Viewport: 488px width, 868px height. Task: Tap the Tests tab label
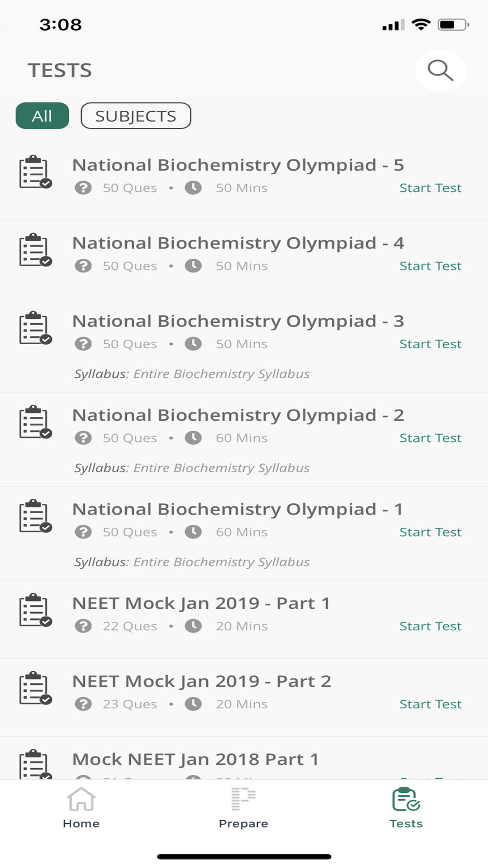coord(406,824)
